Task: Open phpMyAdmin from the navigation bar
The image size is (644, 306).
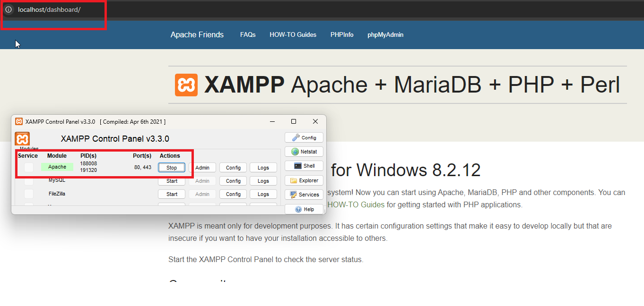Action: click(385, 34)
